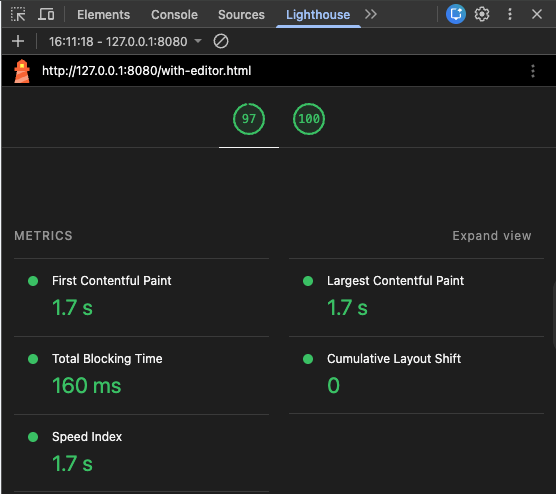Select the 97 score gauge
Viewport: 556px width, 494px height.
pos(249,119)
